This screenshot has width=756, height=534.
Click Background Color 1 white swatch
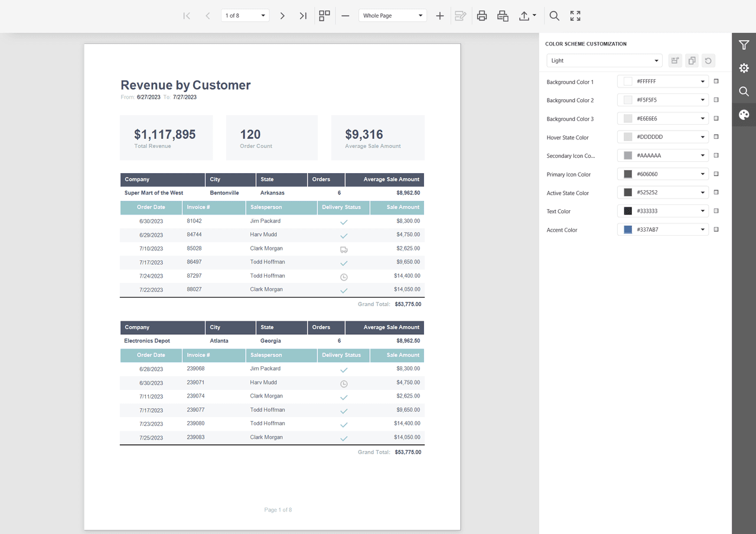[628, 82]
